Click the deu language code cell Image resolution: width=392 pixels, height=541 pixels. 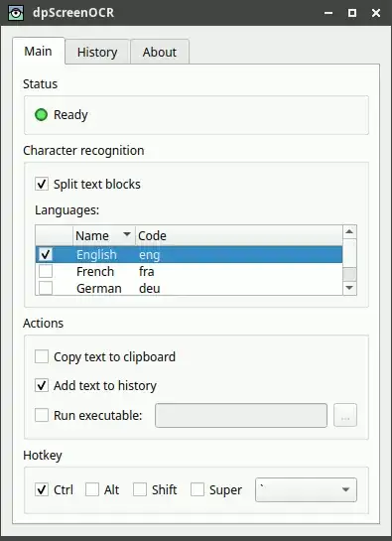(150, 289)
